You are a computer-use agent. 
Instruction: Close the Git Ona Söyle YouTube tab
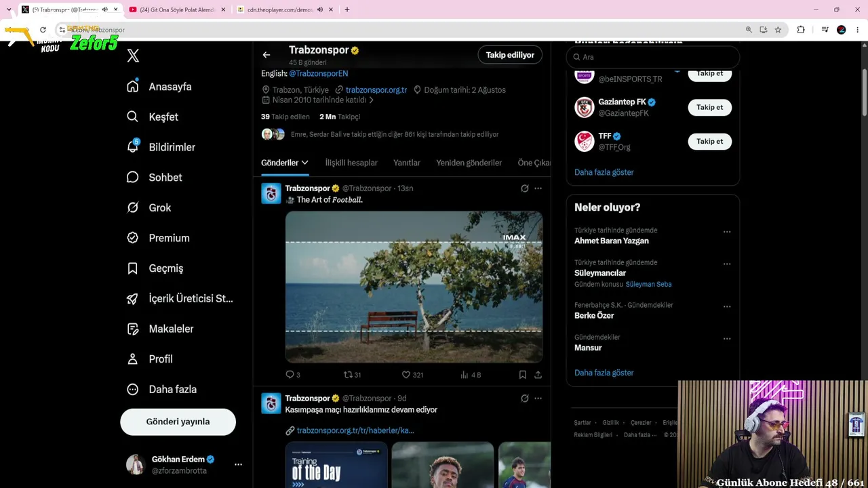(x=223, y=9)
